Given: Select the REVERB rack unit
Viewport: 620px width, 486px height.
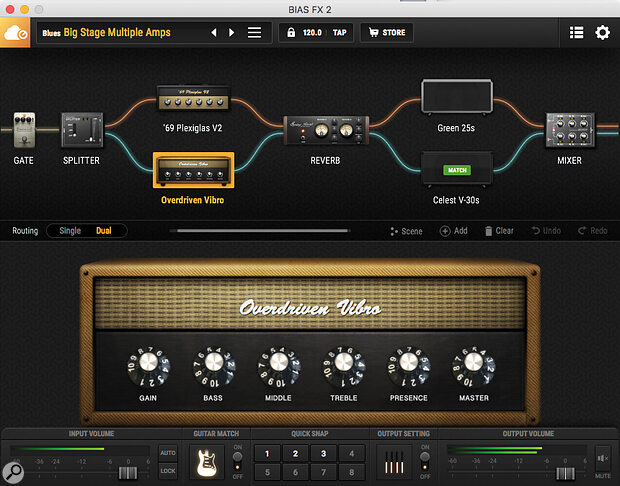Looking at the screenshot, I should point(326,130).
